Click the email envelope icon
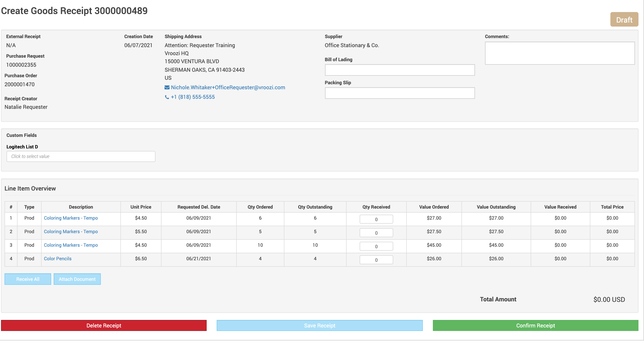 click(x=167, y=88)
